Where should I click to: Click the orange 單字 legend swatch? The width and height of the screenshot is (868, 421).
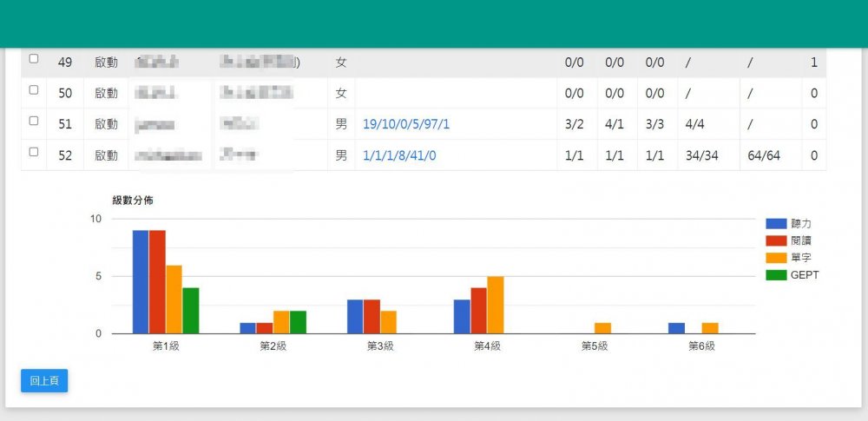pyautogui.click(x=776, y=258)
